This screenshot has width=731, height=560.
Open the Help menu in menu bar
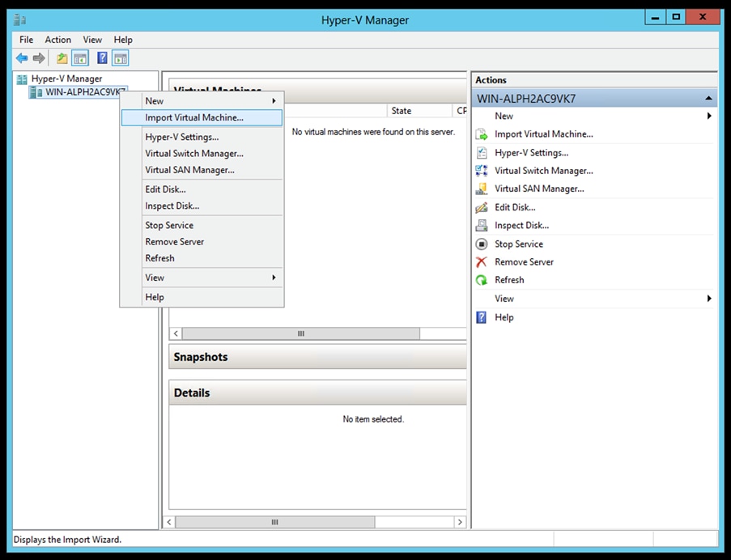[123, 40]
